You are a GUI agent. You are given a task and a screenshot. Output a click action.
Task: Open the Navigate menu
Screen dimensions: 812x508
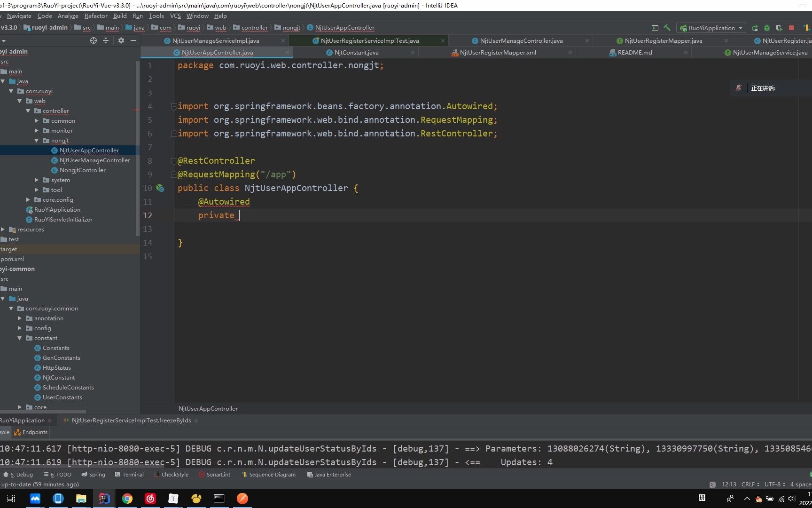pyautogui.click(x=19, y=16)
